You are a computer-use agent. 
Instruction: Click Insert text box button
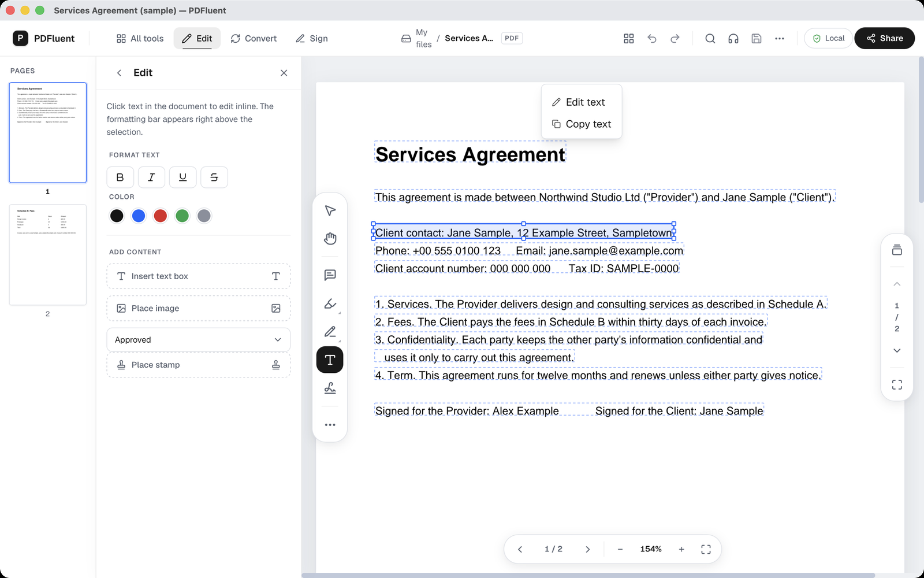pyautogui.click(x=198, y=276)
